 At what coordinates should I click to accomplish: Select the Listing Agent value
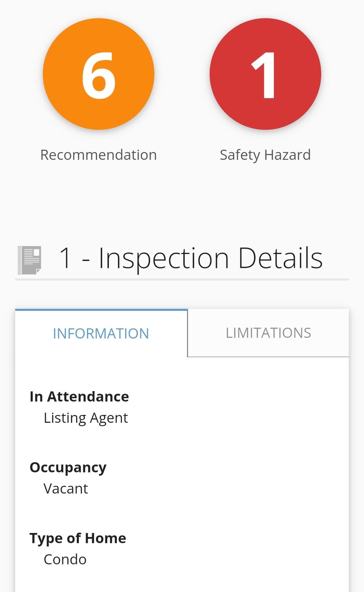point(86,418)
